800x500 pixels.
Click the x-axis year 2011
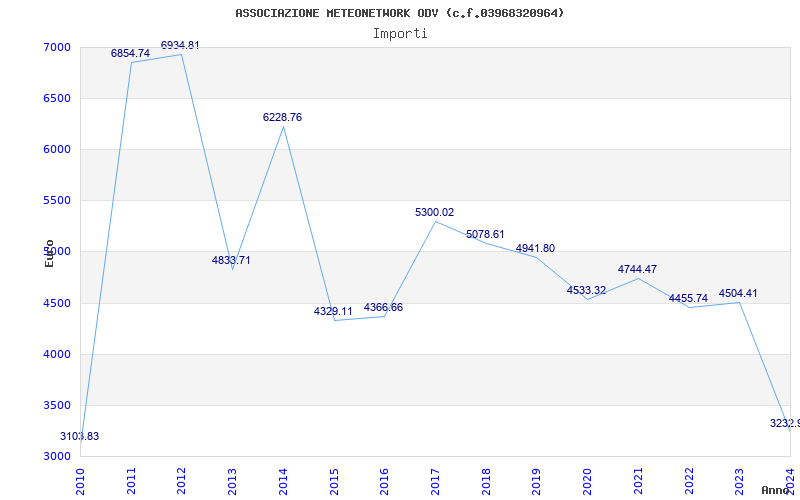131,481
